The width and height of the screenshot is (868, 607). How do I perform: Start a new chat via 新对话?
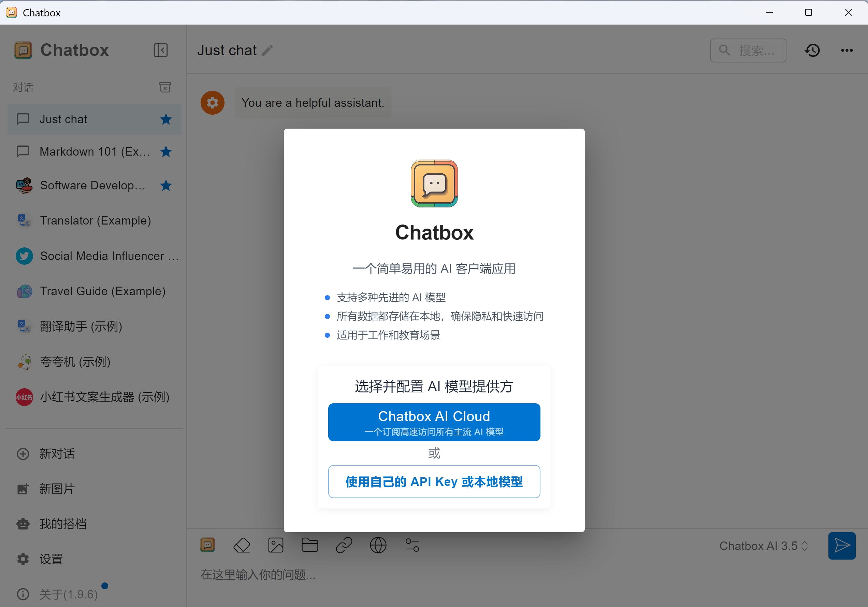click(95, 453)
